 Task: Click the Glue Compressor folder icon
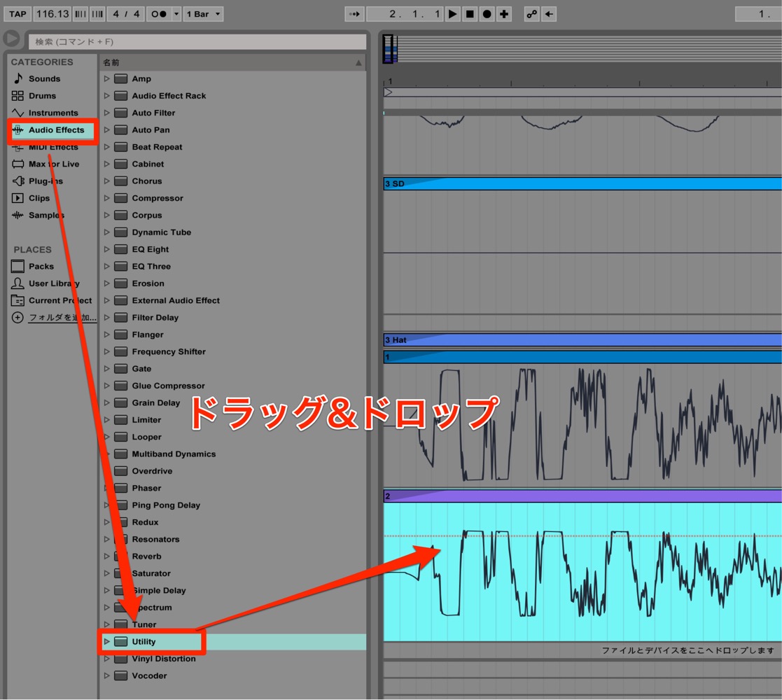pos(120,386)
